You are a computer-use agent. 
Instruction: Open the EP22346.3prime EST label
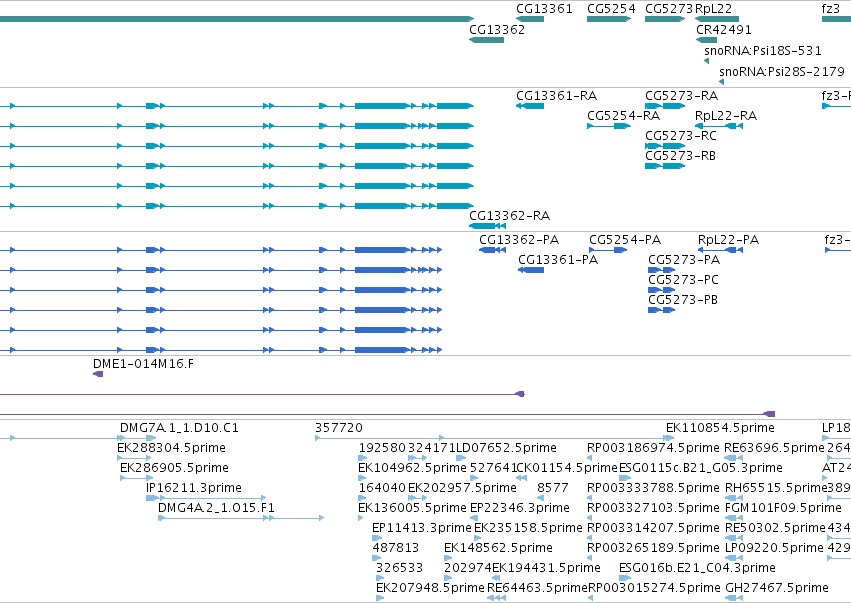tap(519, 508)
